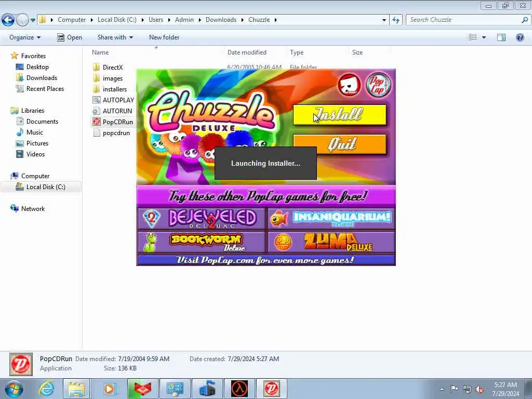Screen dimensions: 532x399
Task: Click the muted volume tray icon
Action: (x=480, y=389)
